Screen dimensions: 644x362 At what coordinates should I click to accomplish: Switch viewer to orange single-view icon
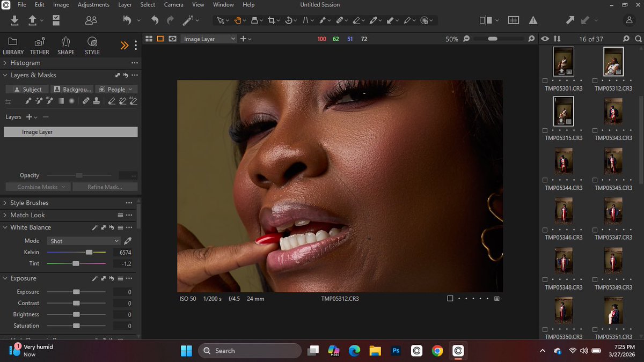pos(160,39)
